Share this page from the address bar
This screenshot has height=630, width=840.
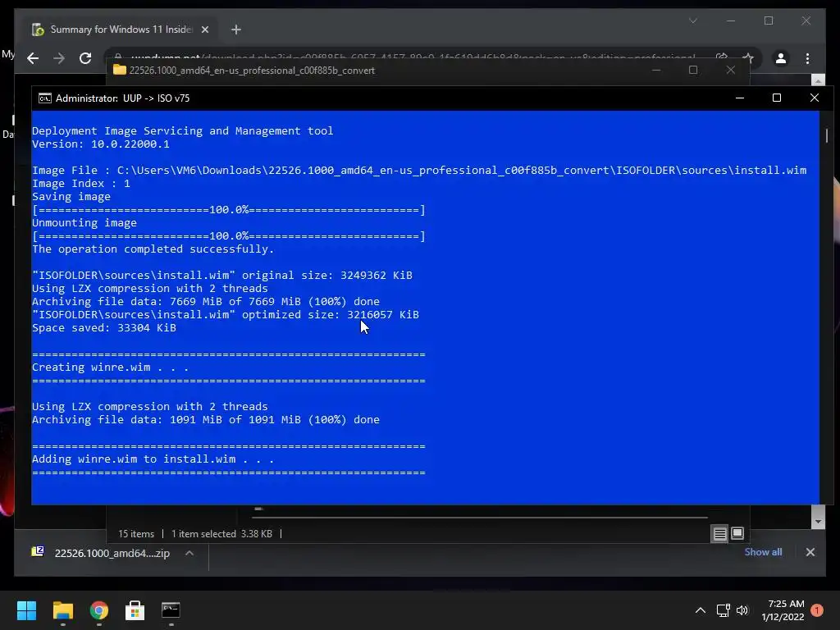(x=721, y=58)
